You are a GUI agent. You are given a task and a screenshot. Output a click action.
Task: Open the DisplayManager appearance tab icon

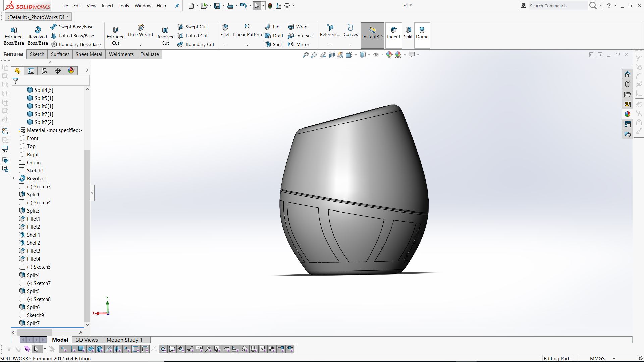71,71
